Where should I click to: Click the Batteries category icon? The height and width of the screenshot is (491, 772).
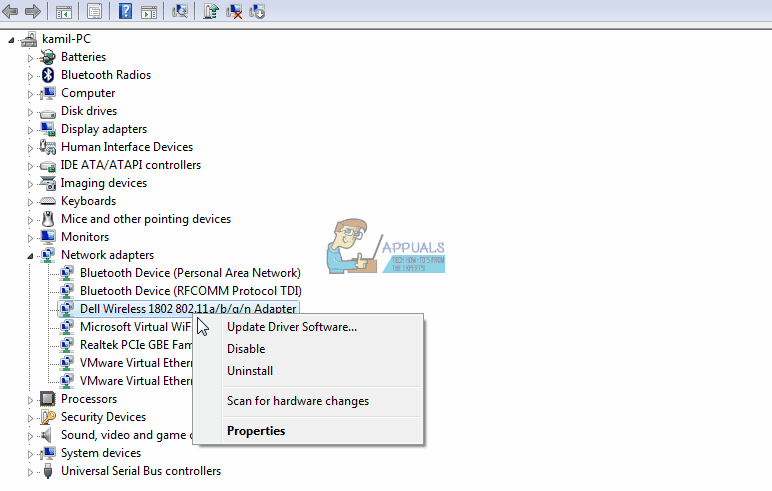coord(48,57)
